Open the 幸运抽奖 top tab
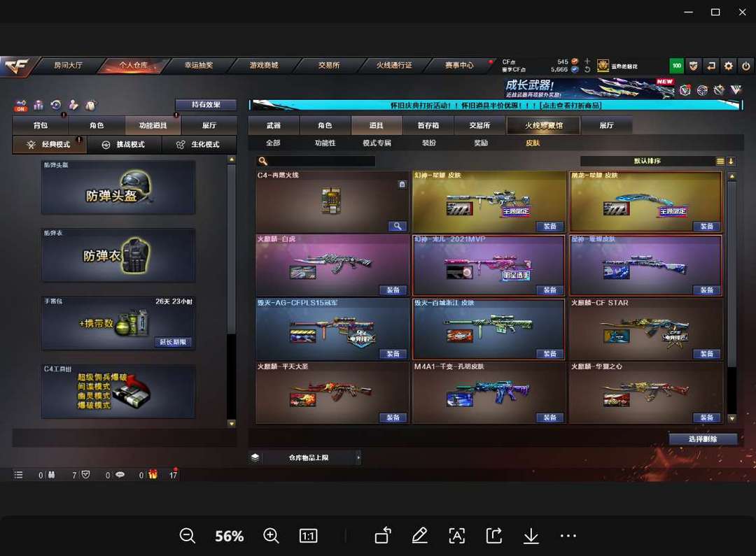The image size is (756, 556). pyautogui.click(x=199, y=66)
